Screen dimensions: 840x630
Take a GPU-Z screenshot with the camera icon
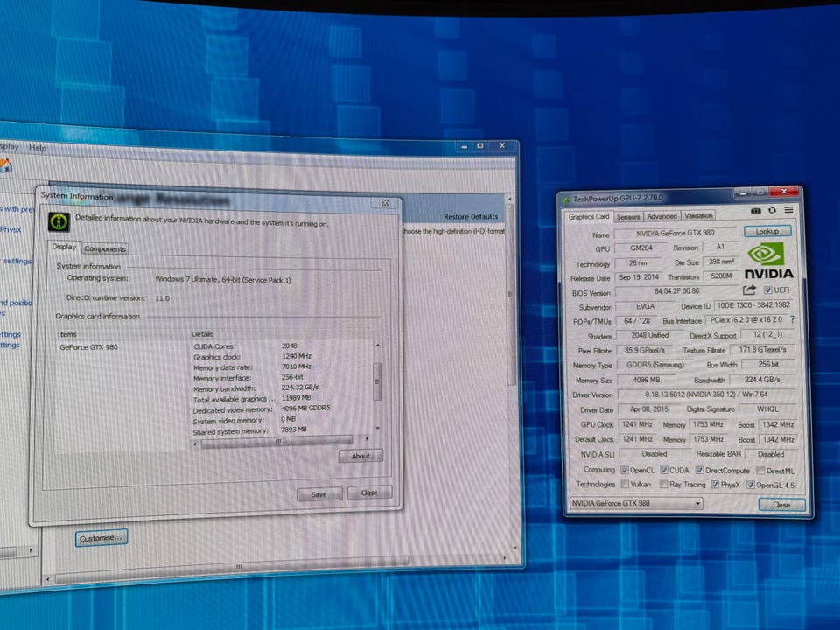click(x=756, y=211)
